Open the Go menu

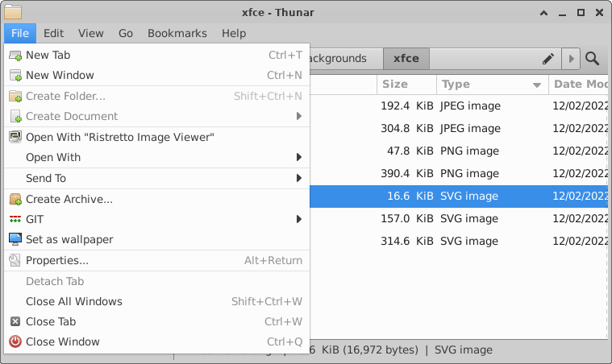click(126, 33)
